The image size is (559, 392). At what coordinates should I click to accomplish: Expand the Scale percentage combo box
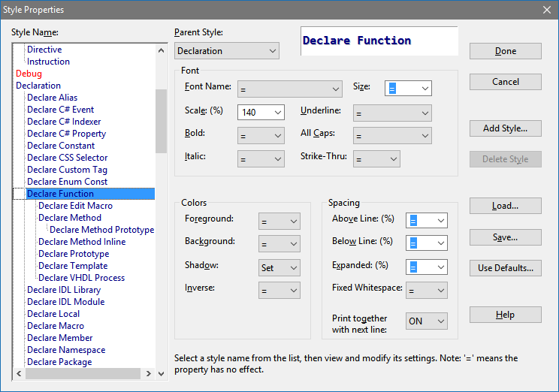(277, 113)
